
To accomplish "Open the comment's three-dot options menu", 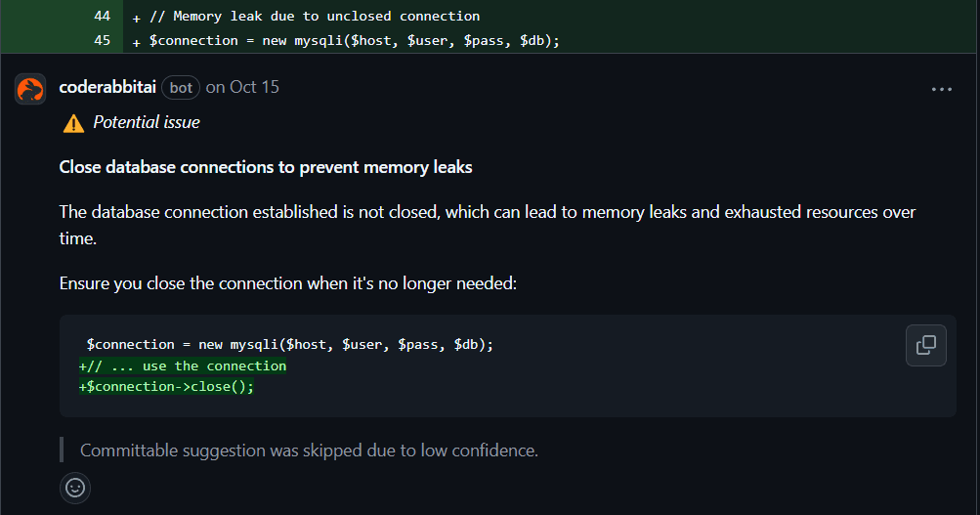I will coord(941,89).
